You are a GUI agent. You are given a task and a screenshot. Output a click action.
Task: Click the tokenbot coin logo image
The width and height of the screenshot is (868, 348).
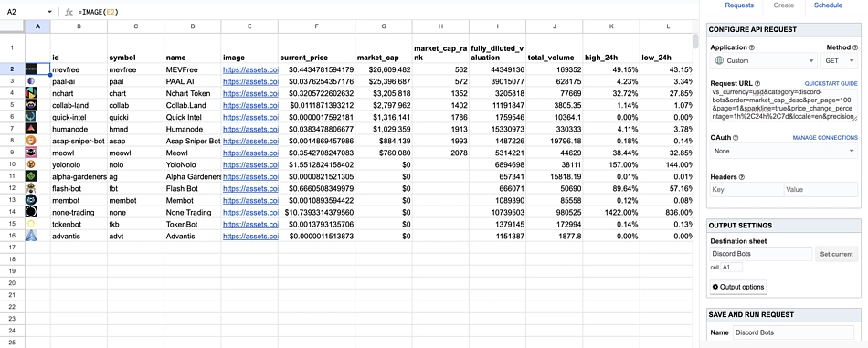pyautogui.click(x=31, y=224)
